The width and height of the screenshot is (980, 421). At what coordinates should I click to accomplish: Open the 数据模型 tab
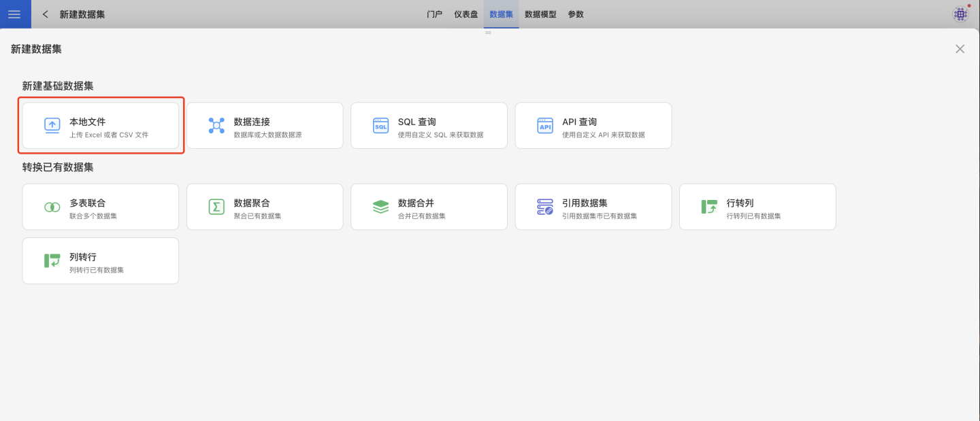coord(540,14)
